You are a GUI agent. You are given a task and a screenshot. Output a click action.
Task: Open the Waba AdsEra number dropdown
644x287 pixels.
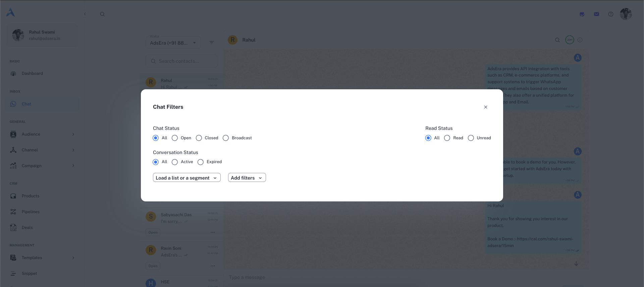173,43
